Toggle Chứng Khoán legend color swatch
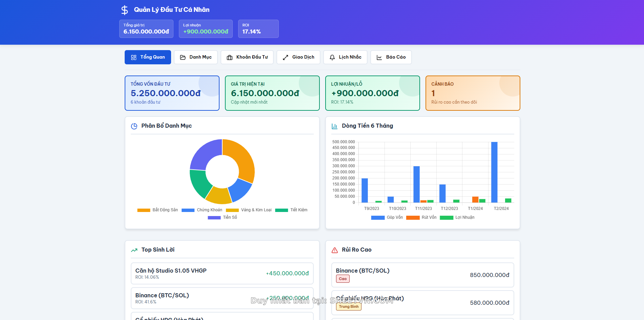The image size is (644, 320). click(188, 210)
